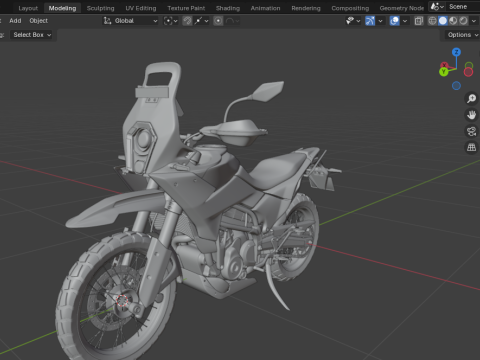Expand the Options dropdown
This screenshot has height=360, width=480.
point(462,35)
